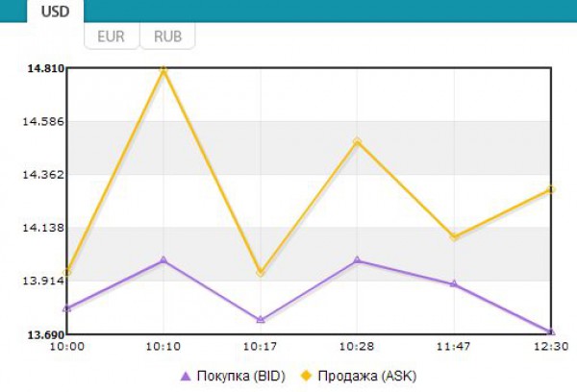Click the ASK data point at 10:17
This screenshot has height=392, width=577.
[x=261, y=273]
